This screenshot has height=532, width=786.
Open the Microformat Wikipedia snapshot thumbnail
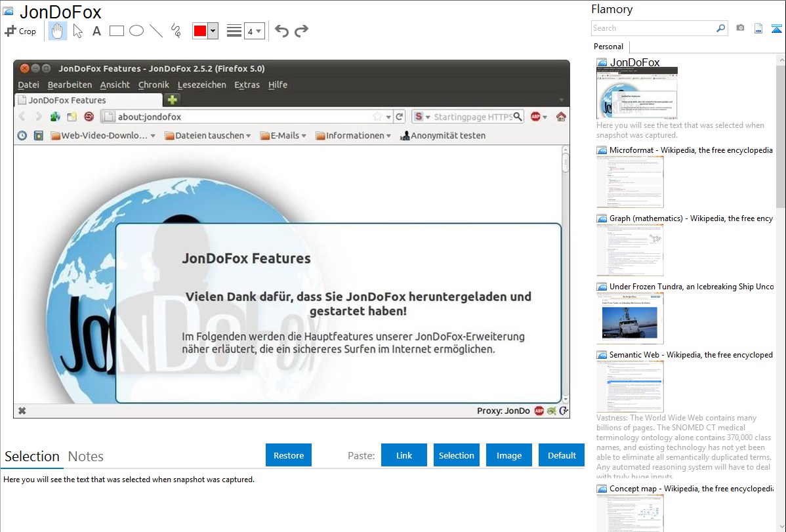coord(630,182)
